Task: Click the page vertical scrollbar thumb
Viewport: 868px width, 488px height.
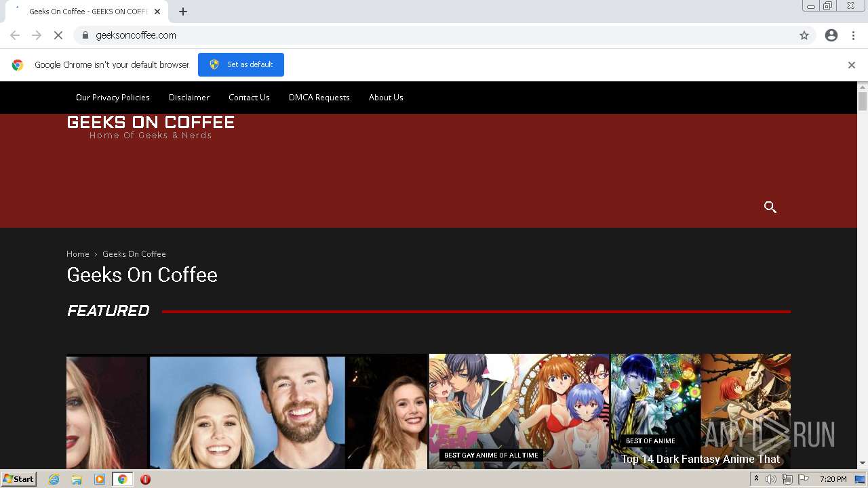Action: (863, 101)
